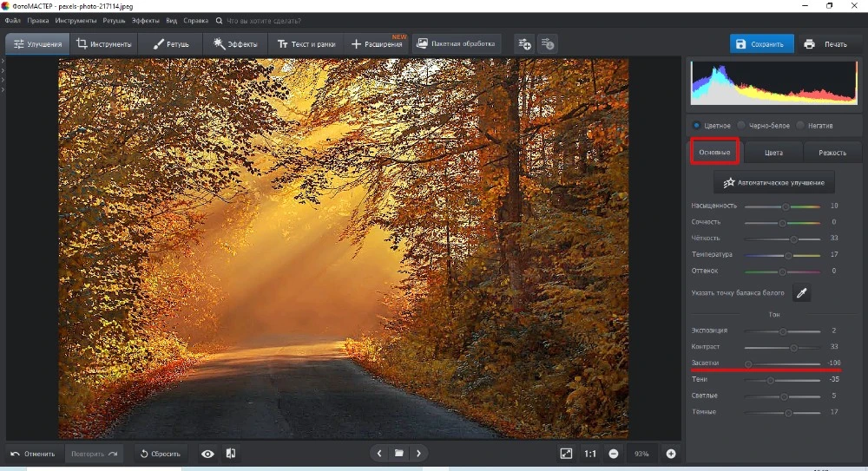The height and width of the screenshot is (471, 868).
Task: Click the before/after compare icon
Action: [231, 453]
